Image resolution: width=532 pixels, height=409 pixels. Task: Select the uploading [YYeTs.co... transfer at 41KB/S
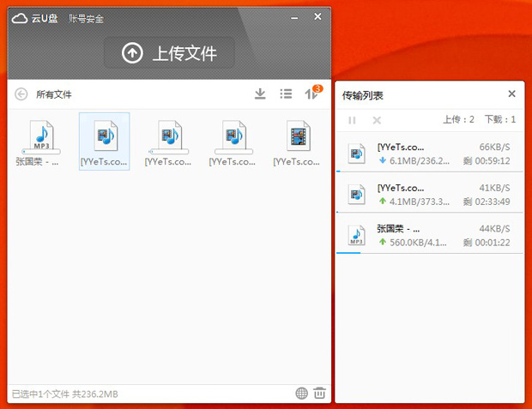click(x=429, y=194)
